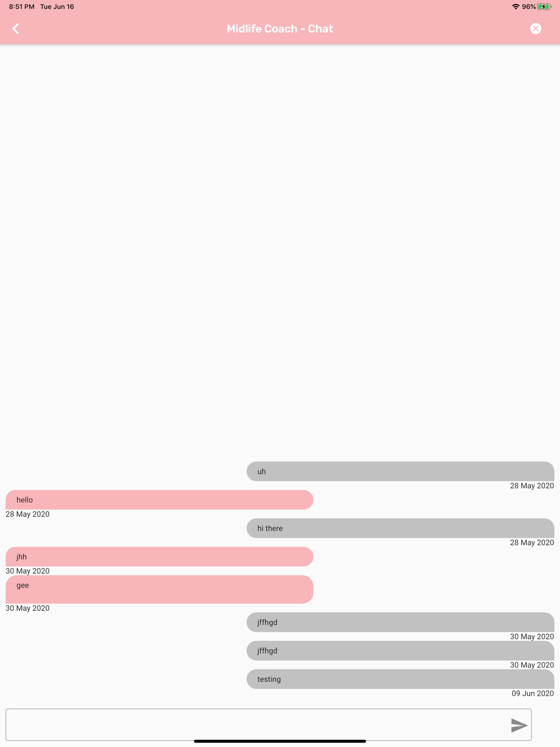
Task: Select the "hi there" message bubble
Action: click(400, 528)
